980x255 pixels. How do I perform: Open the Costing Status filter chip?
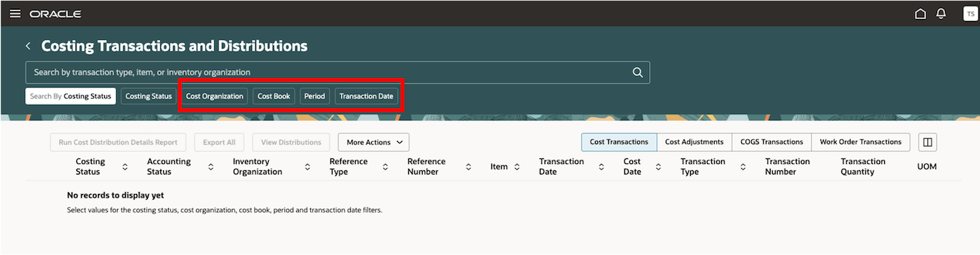tap(148, 96)
